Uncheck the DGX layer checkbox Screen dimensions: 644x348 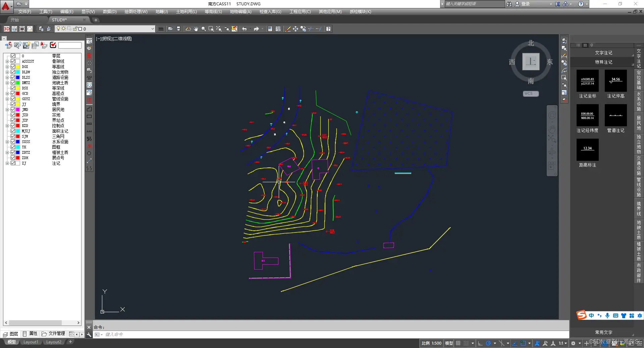pos(13,67)
